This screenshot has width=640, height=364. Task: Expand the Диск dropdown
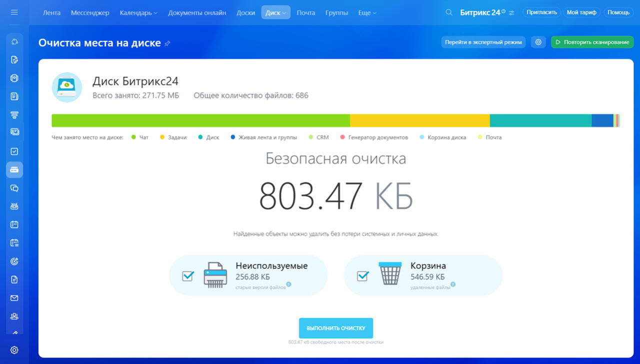pyautogui.click(x=275, y=12)
